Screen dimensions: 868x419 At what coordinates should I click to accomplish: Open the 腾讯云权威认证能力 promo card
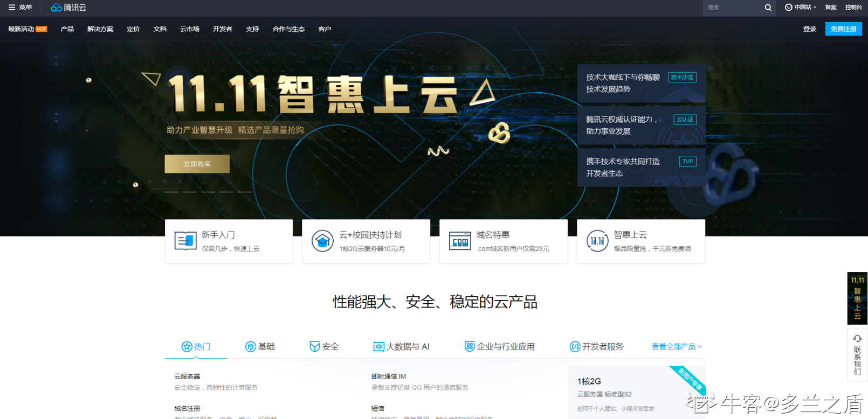pyautogui.click(x=642, y=125)
